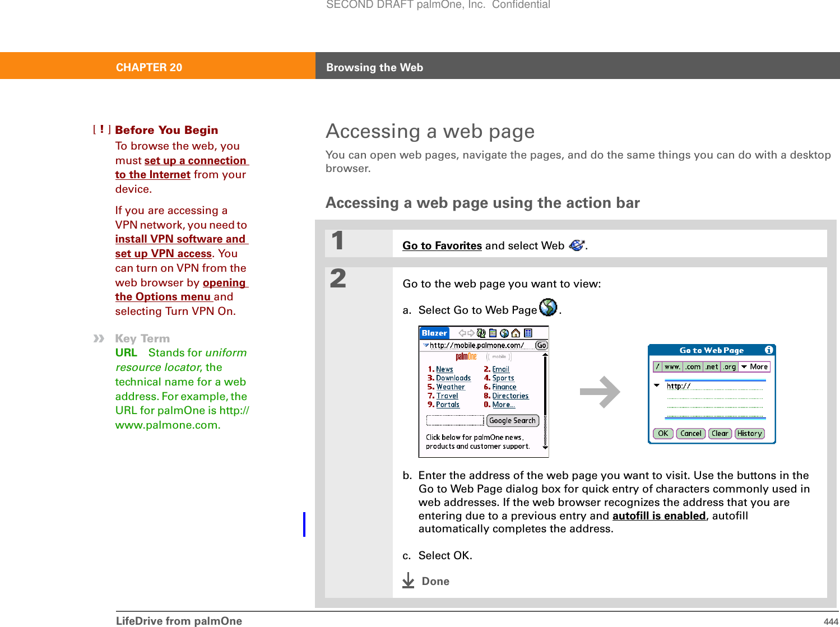Image resolution: width=840 pixels, height=627 pixels.
Task: Click the Back arrow in Blazer toolbar
Action: [x=462, y=333]
